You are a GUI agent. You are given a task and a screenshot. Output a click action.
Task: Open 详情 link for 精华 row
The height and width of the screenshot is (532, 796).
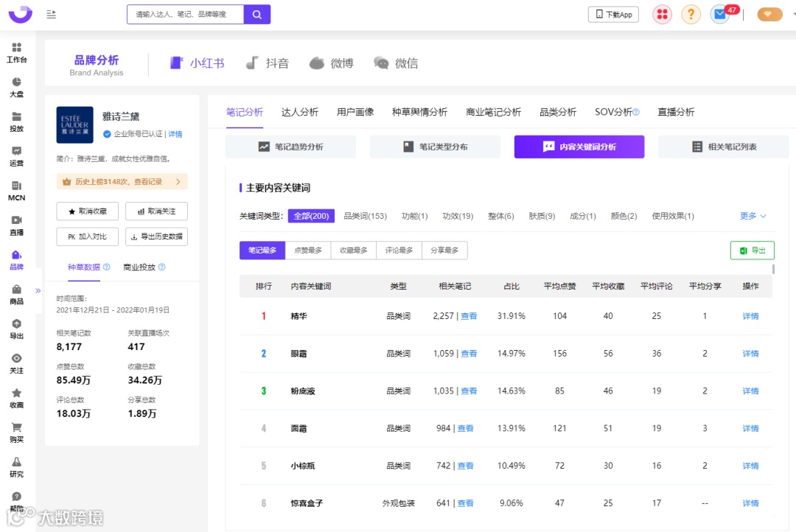[x=750, y=316]
